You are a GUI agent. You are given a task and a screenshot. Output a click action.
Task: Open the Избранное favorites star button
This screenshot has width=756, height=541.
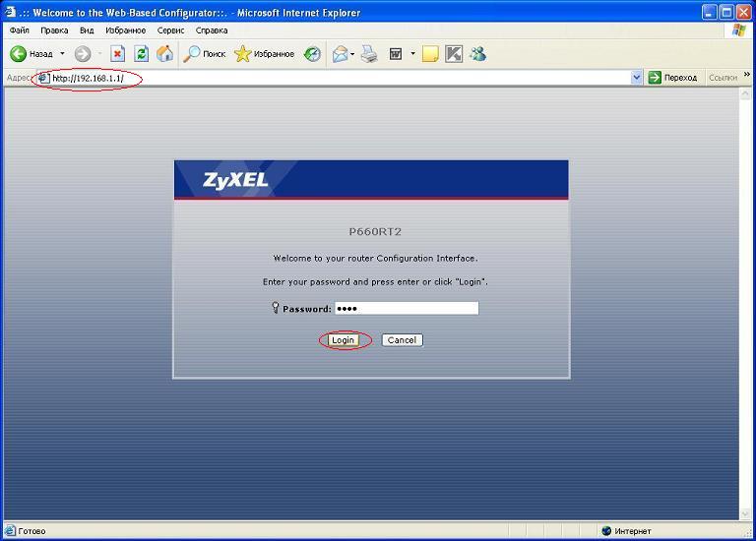point(264,53)
